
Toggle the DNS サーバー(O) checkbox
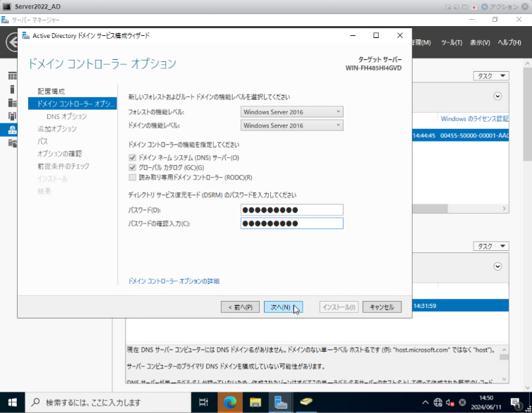click(x=133, y=158)
